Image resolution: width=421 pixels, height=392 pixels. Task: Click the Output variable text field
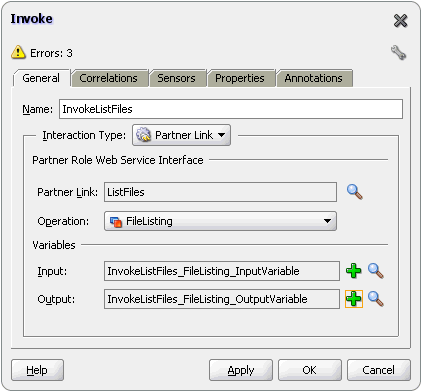tap(222, 299)
